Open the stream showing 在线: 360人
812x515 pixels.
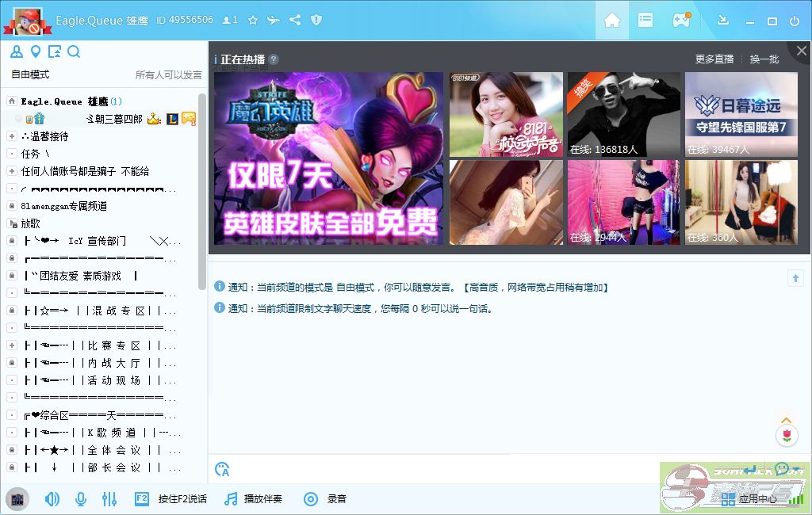(741, 202)
